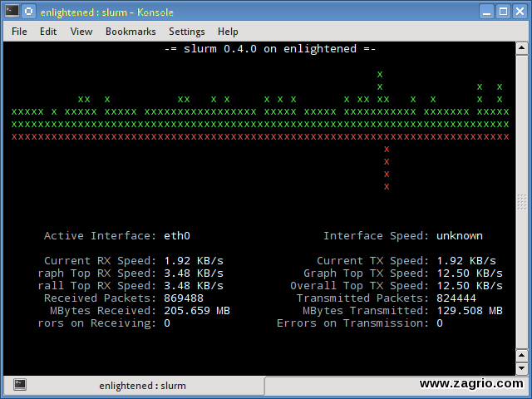The image size is (532, 399).
Task: Click the Active Interface value eth0
Action: (177, 236)
